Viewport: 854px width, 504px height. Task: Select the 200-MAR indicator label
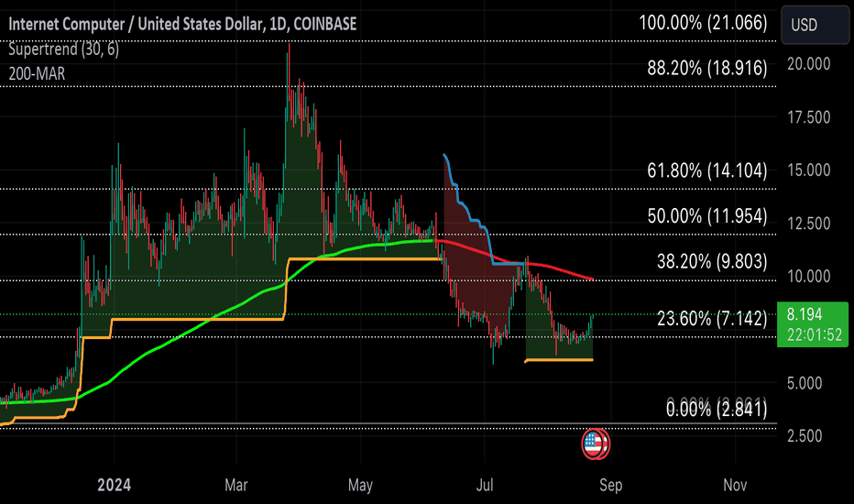[x=37, y=73]
